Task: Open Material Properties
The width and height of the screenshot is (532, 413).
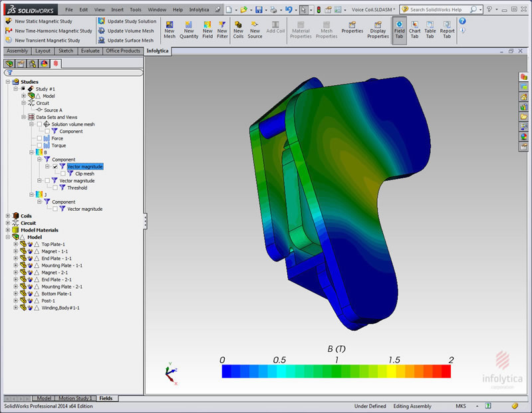Action: point(301,29)
